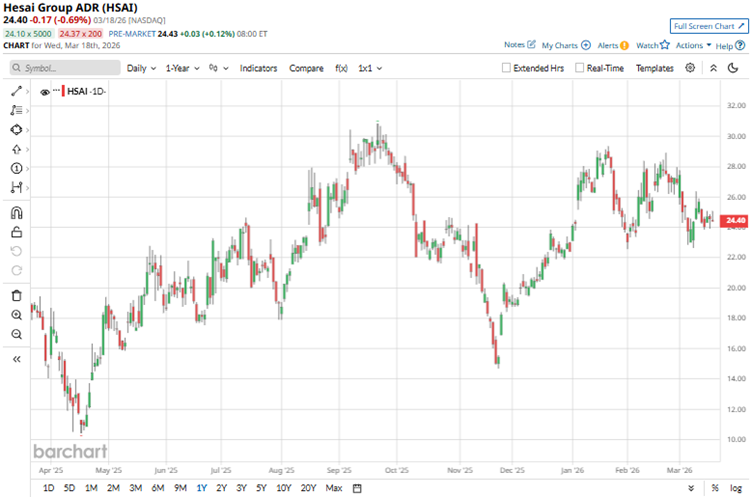Enable the Extended Hrs checkbox
This screenshot has height=497, width=752.
pyautogui.click(x=507, y=68)
